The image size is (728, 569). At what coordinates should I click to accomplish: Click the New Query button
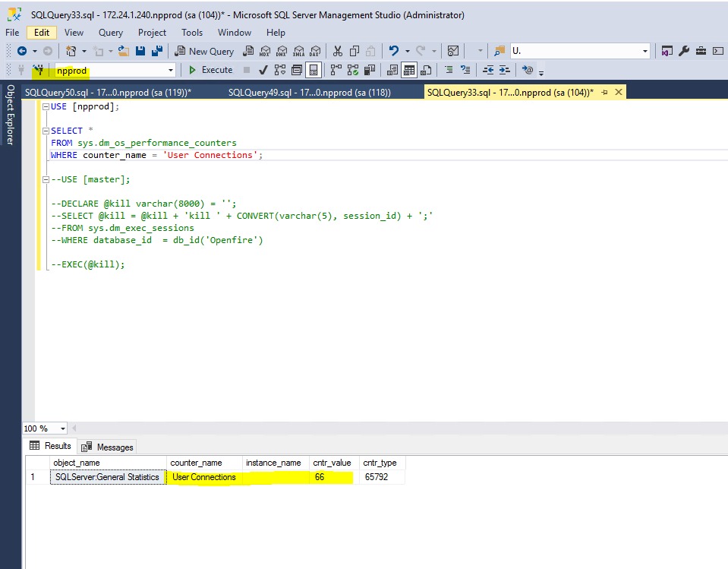204,51
